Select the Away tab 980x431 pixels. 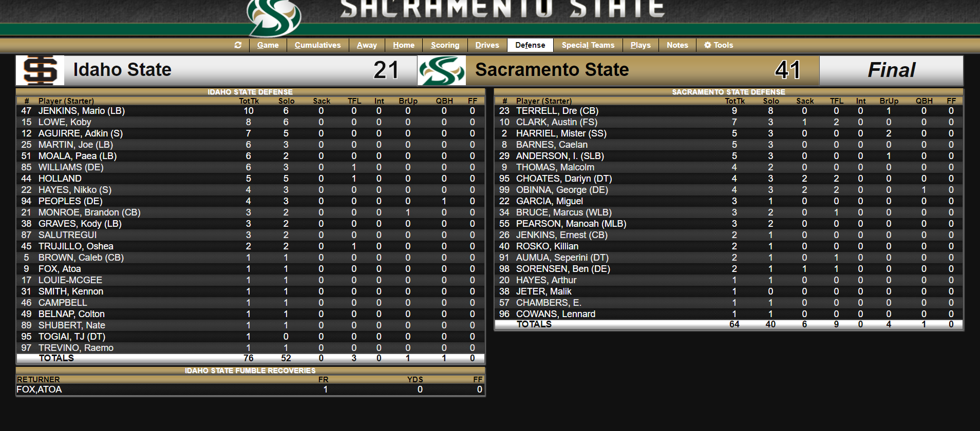click(x=367, y=45)
